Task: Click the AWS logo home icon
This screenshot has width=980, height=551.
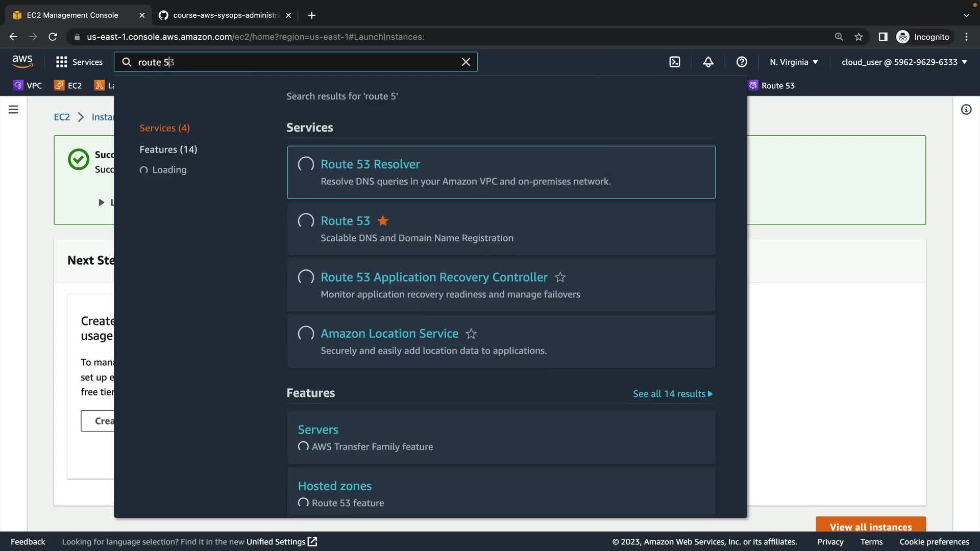Action: point(22,62)
